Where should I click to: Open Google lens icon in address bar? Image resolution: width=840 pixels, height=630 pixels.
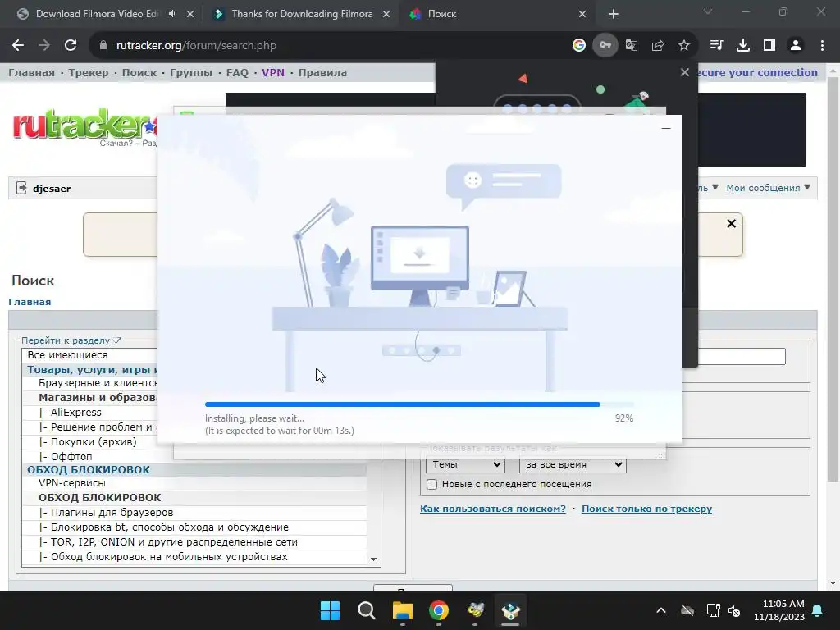point(578,46)
